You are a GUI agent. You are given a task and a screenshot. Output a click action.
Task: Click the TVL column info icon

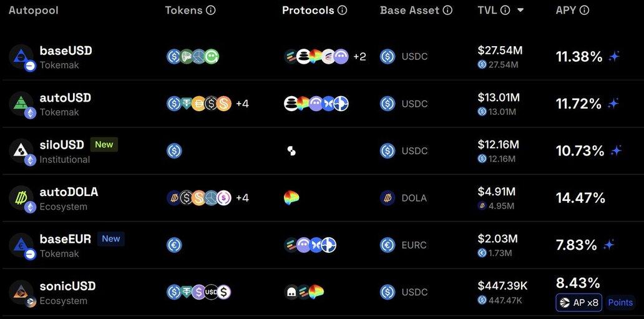tap(505, 10)
